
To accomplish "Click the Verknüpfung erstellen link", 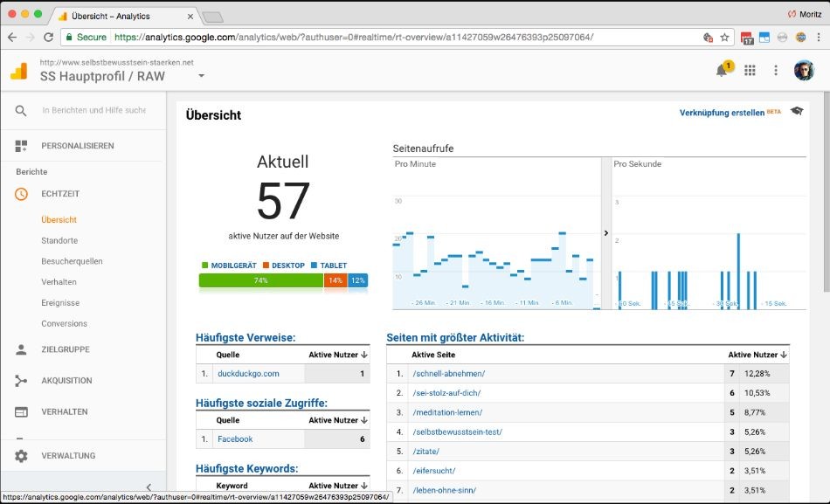I will coord(722,113).
